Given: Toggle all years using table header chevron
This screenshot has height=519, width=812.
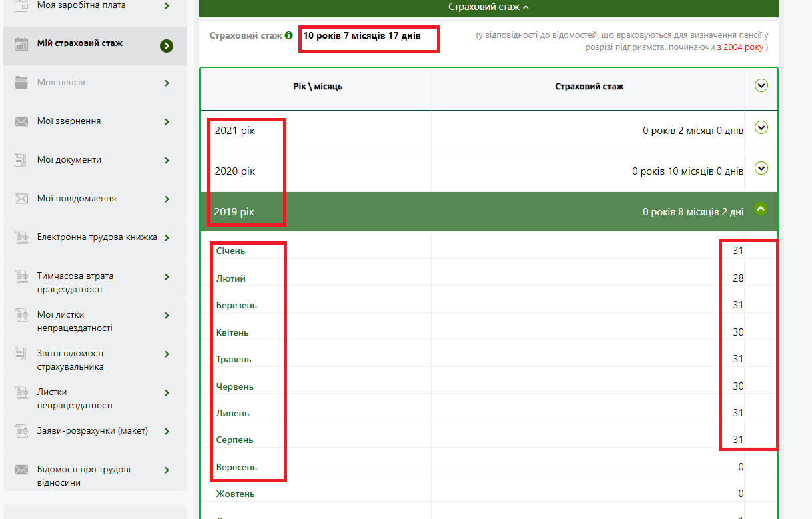Looking at the screenshot, I should point(761,85).
